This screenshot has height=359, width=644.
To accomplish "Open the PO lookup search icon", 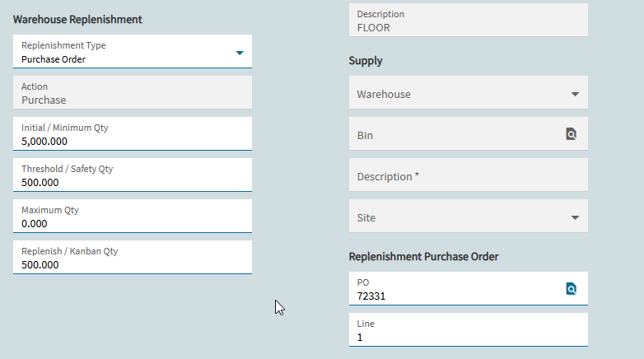I will [x=571, y=289].
